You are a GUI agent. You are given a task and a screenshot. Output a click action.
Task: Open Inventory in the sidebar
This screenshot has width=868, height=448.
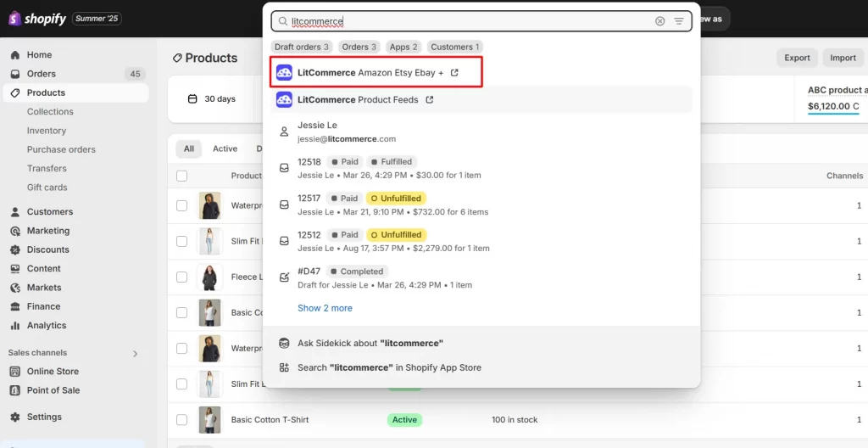pyautogui.click(x=47, y=131)
